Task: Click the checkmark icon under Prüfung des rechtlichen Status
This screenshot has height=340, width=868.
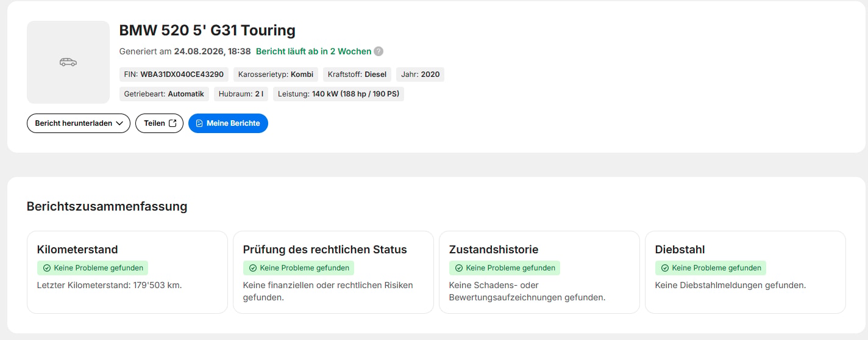Action: point(253,268)
